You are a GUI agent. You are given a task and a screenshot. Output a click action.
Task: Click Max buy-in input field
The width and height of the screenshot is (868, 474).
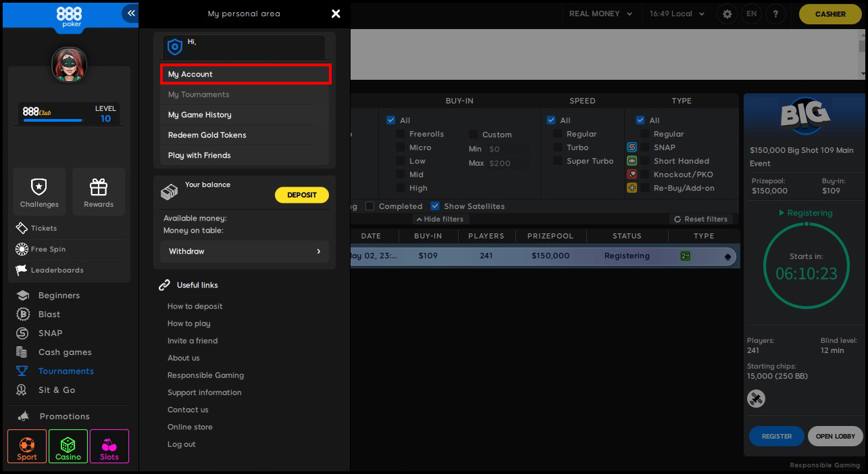509,163
